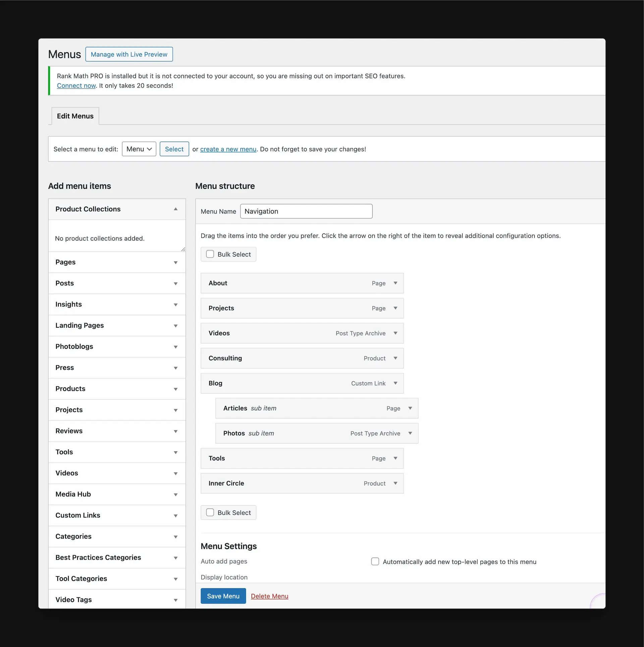Follow the create a new menu link
This screenshot has height=647, width=644.
pos(228,149)
